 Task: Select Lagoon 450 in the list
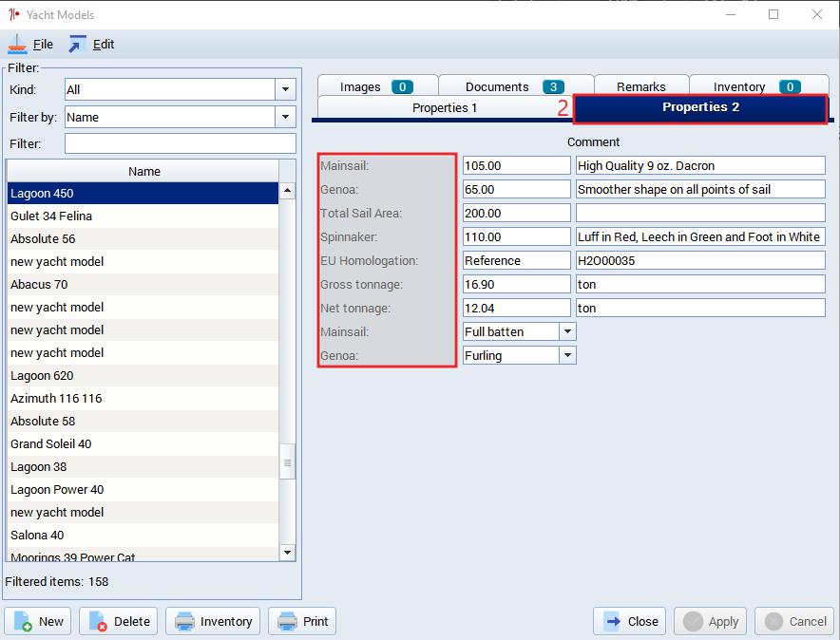coord(143,193)
